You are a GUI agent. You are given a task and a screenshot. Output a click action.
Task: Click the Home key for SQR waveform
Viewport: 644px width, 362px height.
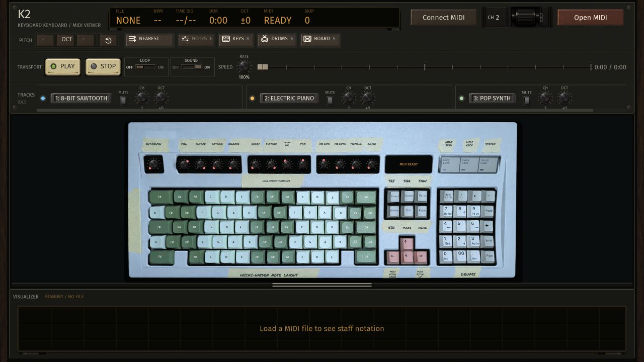click(409, 196)
